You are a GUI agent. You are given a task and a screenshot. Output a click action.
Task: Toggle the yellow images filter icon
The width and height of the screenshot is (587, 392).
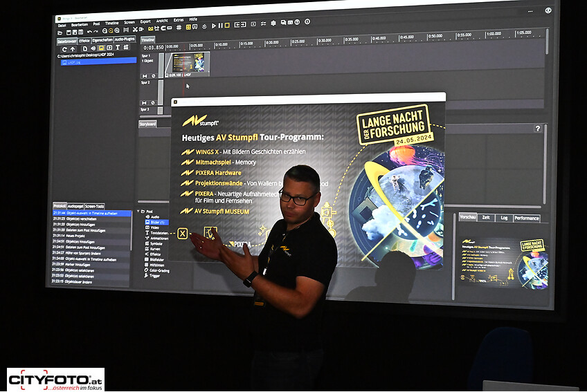coord(101,48)
